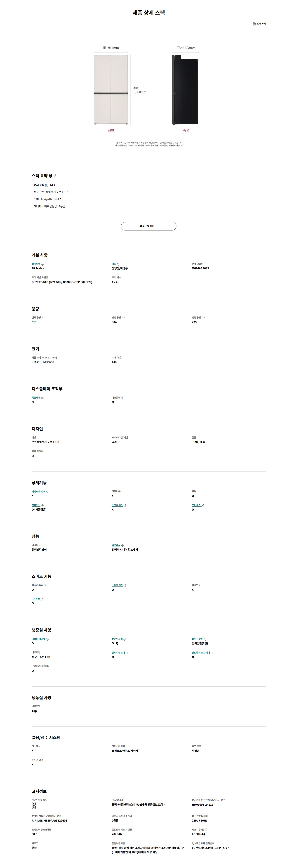The height and width of the screenshot is (868, 288).
Task: Click the 도어쿨링+ link
Action: pyautogui.click(x=197, y=505)
